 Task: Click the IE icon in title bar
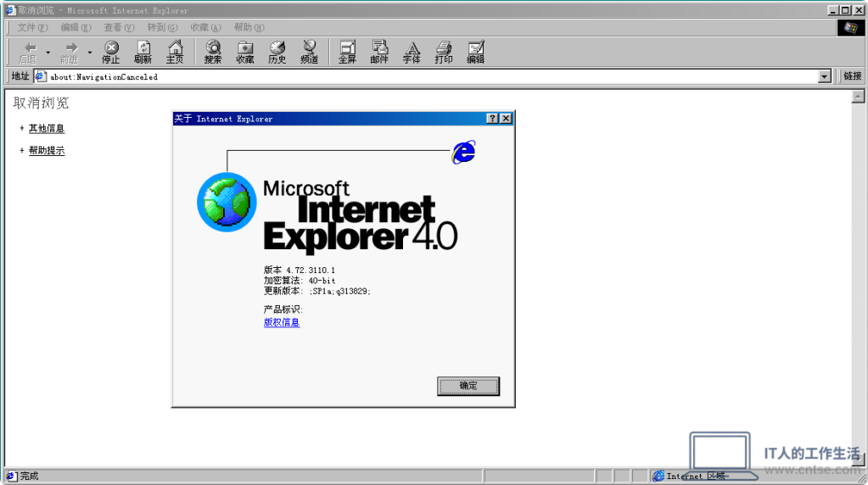pos(10,10)
